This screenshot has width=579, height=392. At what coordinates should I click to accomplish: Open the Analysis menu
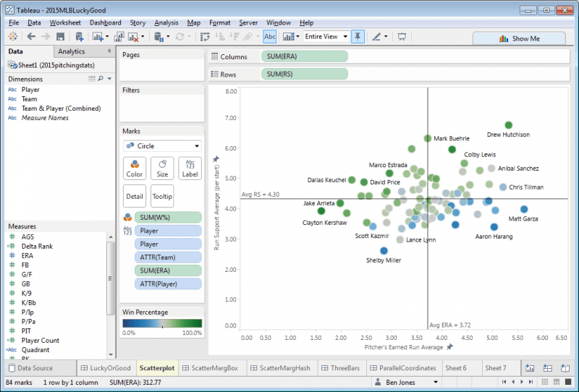pos(166,22)
